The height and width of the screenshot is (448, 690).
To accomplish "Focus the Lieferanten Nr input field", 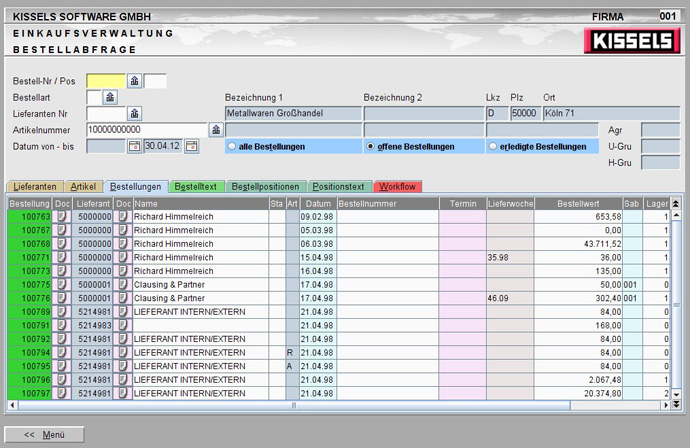I will [x=106, y=114].
